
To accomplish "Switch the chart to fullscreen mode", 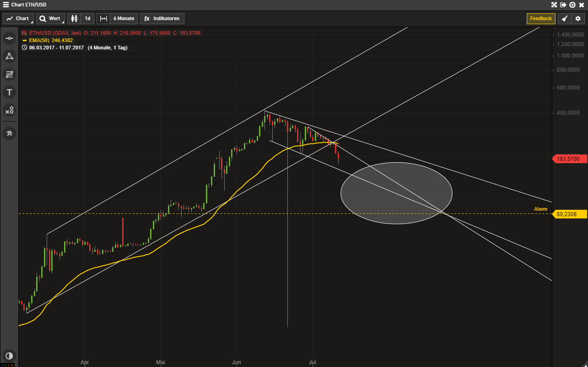I will point(554,5).
